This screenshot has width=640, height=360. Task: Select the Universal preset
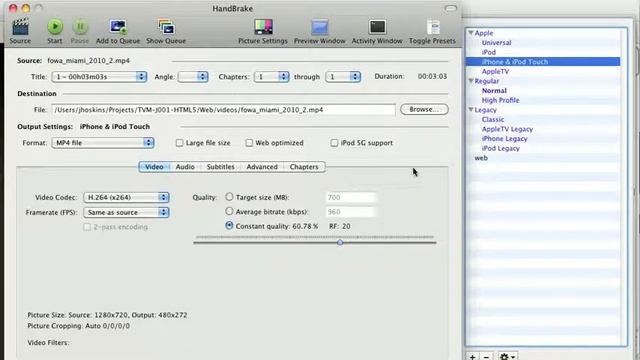point(496,42)
